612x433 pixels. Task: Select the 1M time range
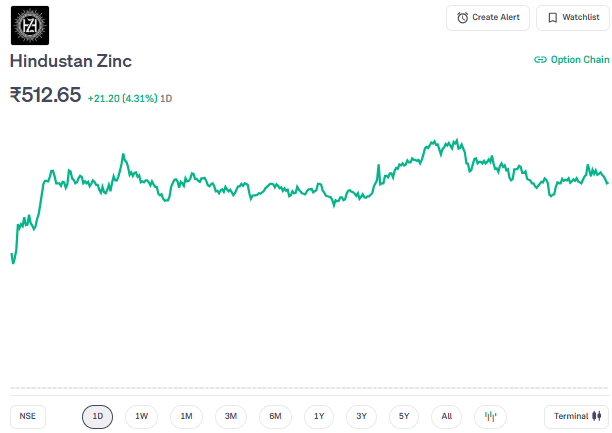pos(186,416)
